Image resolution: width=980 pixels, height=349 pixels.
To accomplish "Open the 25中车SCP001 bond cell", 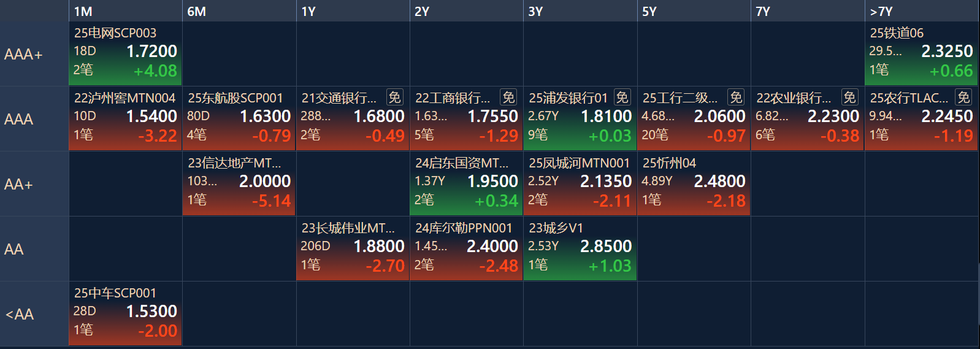I will click(126, 314).
